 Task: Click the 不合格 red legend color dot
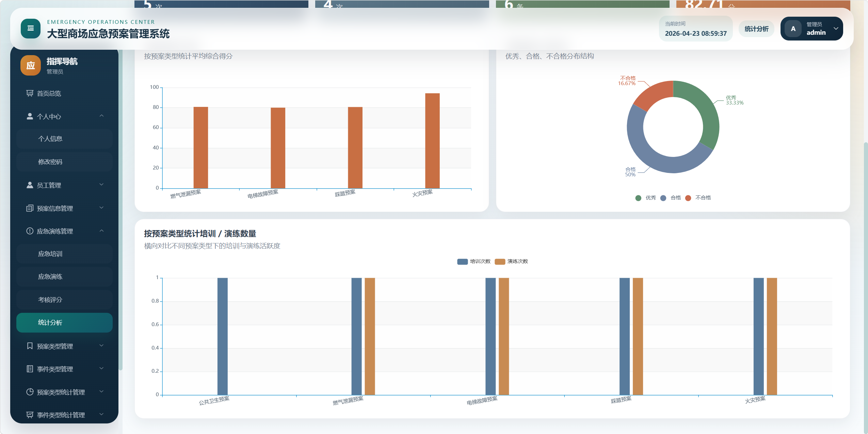point(688,198)
